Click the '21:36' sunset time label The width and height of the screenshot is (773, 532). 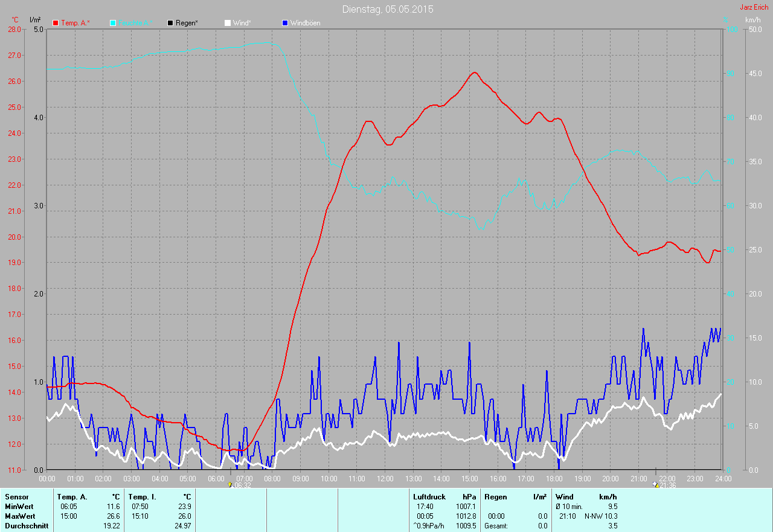coord(668,485)
